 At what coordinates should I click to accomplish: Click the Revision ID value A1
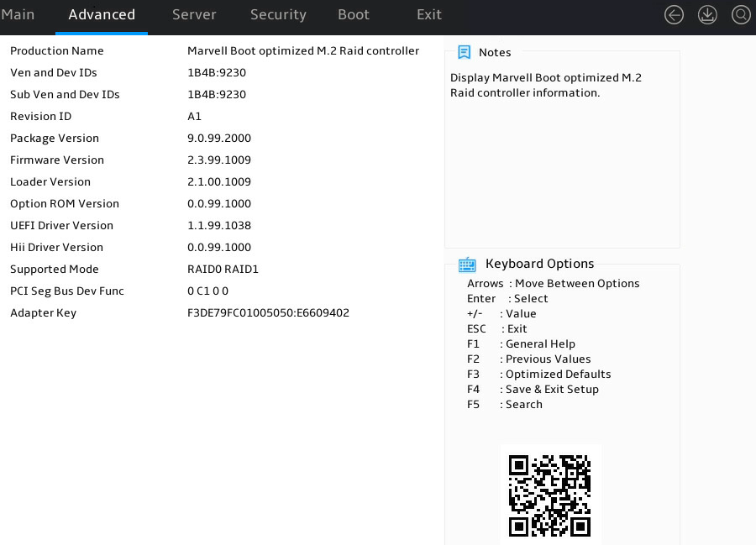(194, 116)
